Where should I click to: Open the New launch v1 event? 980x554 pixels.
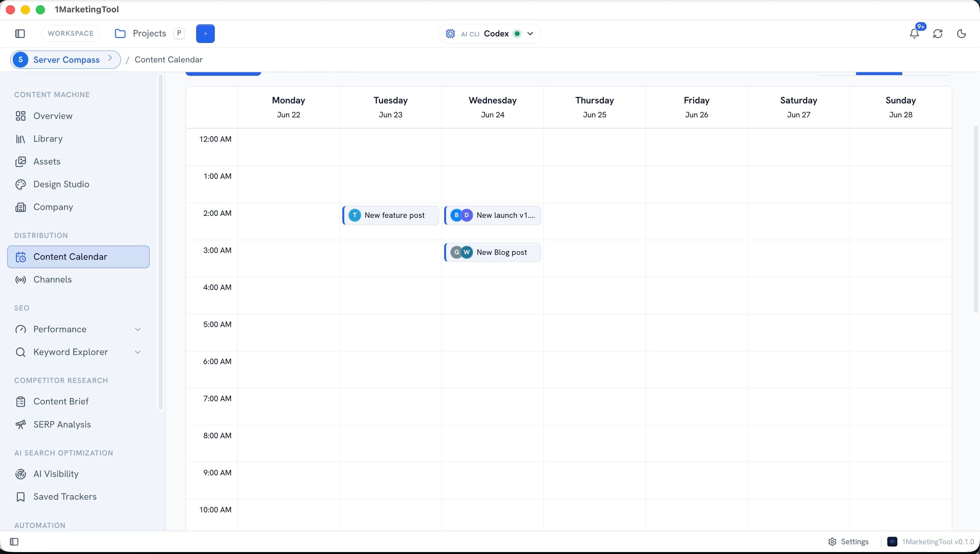coord(493,215)
